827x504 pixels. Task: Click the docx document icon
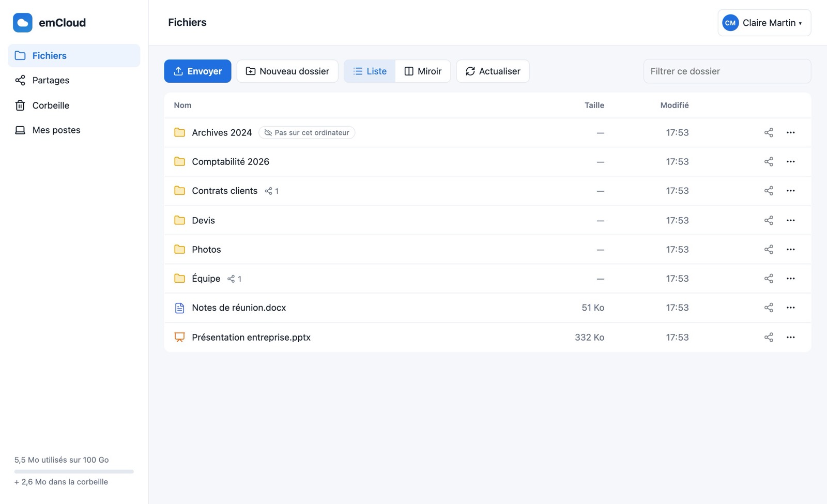[179, 308]
